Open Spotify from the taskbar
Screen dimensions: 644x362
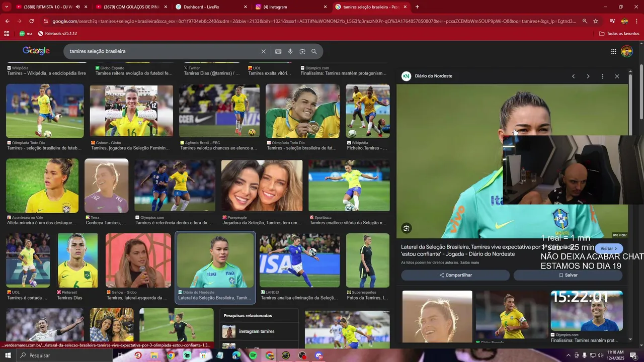pos(253,355)
